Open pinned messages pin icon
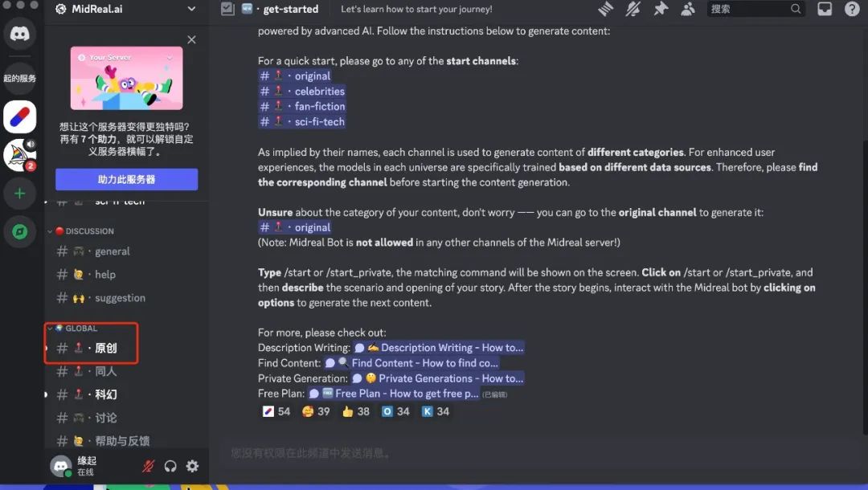This screenshot has height=490, width=868. pyautogui.click(x=661, y=9)
